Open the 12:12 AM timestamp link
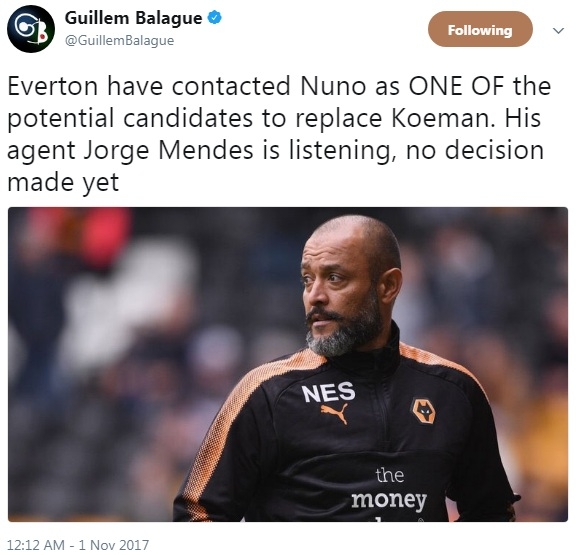Screen dimensions: 577x555 tap(36, 545)
